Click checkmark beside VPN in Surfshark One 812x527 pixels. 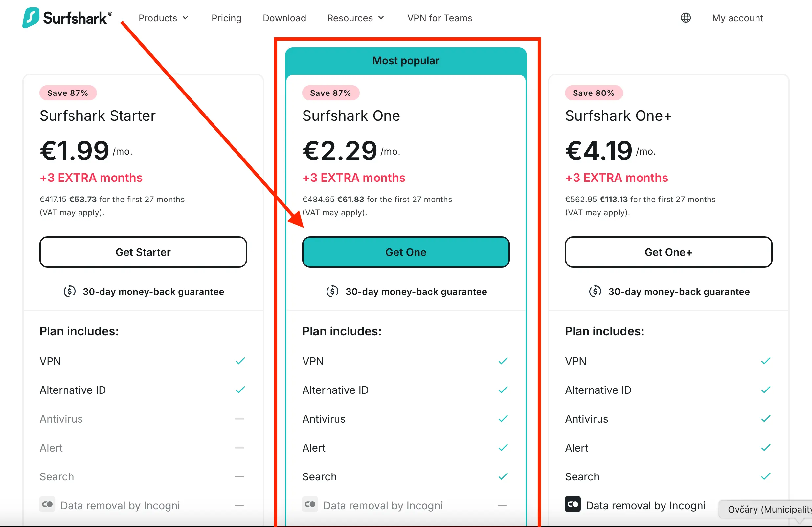click(503, 361)
